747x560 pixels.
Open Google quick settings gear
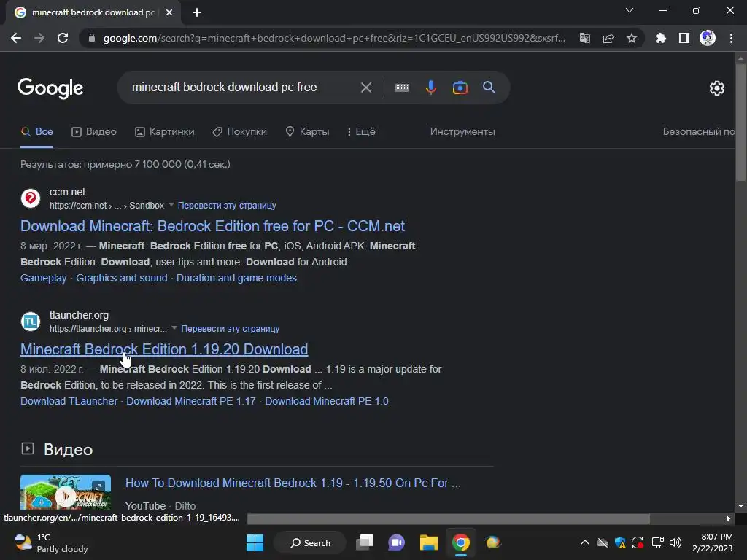[717, 88]
